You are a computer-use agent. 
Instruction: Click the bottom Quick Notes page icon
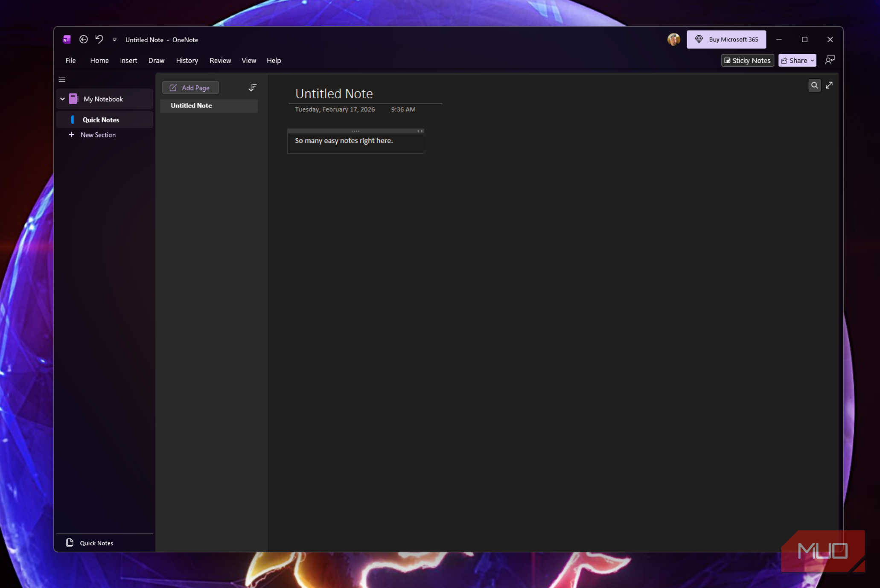[x=70, y=543]
